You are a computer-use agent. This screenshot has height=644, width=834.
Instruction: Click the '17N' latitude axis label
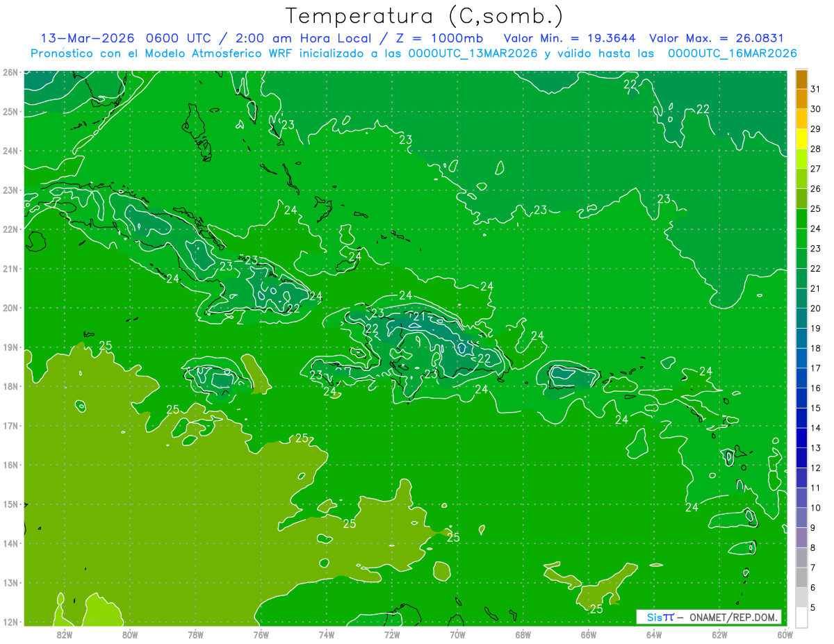10,426
